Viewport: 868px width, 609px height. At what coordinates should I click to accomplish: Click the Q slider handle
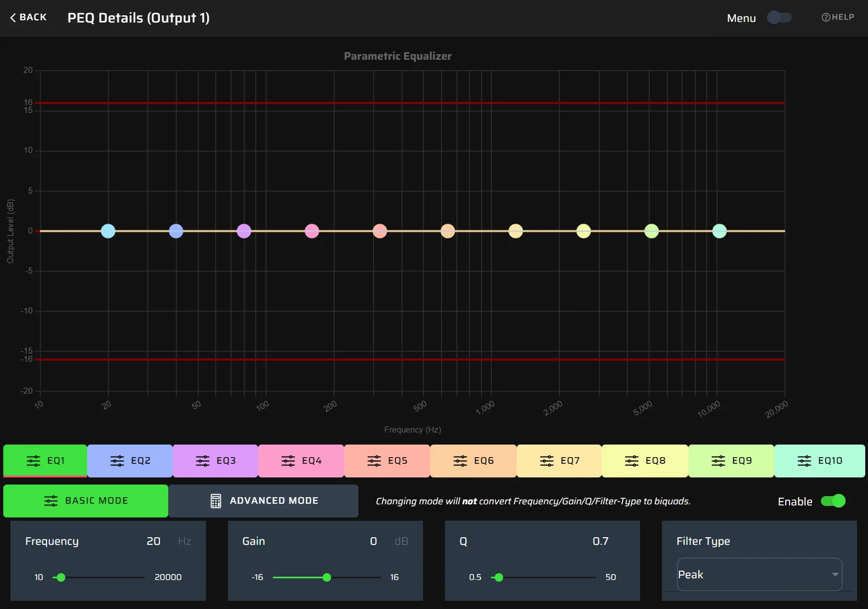pyautogui.click(x=499, y=577)
